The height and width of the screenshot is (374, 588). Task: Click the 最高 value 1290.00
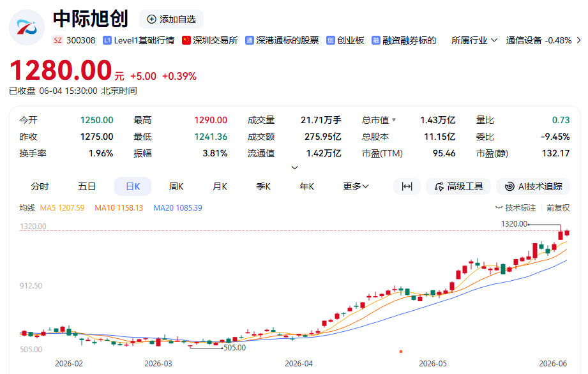pos(211,120)
